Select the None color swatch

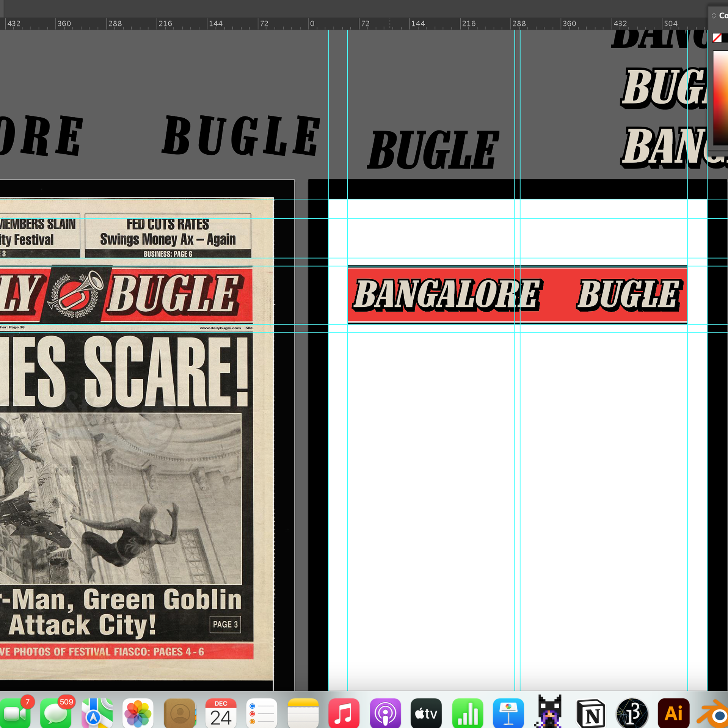coord(717,38)
